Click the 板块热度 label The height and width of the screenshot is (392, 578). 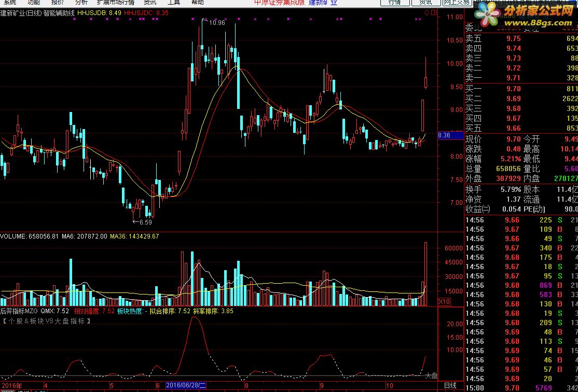tap(132, 311)
